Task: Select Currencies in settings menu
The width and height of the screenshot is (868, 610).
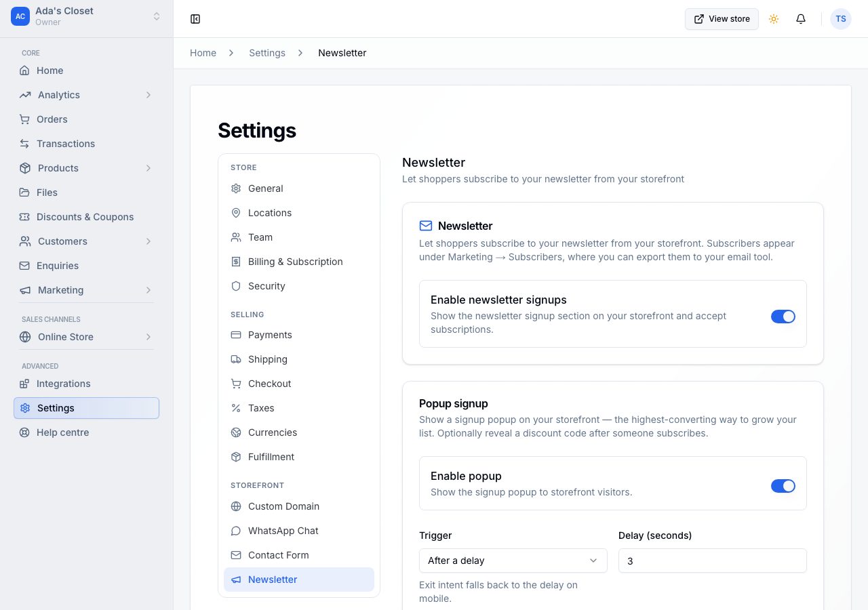Action: [x=299, y=432]
